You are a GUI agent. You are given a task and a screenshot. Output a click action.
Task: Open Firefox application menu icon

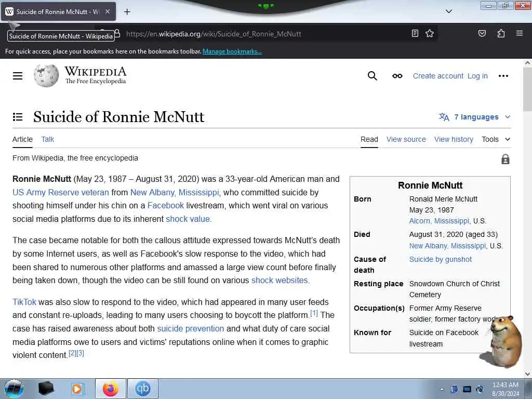pos(519,33)
